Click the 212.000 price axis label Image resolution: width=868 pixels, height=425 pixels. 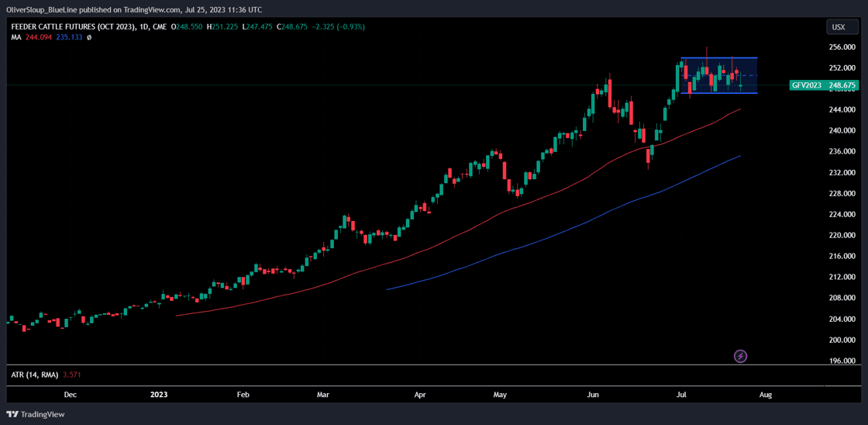pyautogui.click(x=843, y=277)
